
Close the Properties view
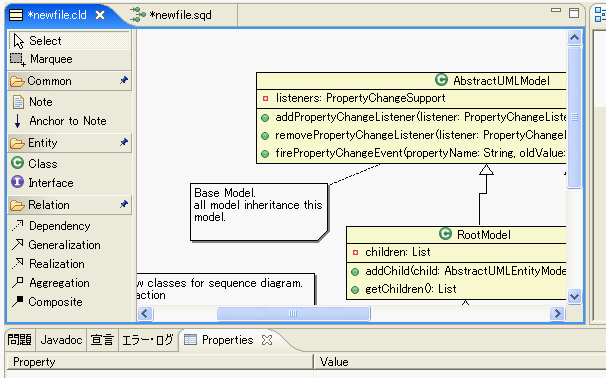click(267, 340)
